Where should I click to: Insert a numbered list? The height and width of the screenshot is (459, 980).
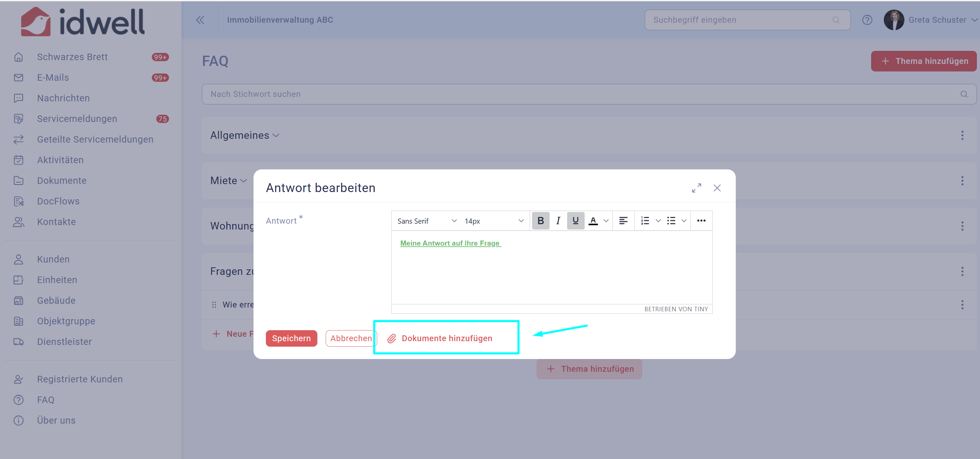click(645, 221)
